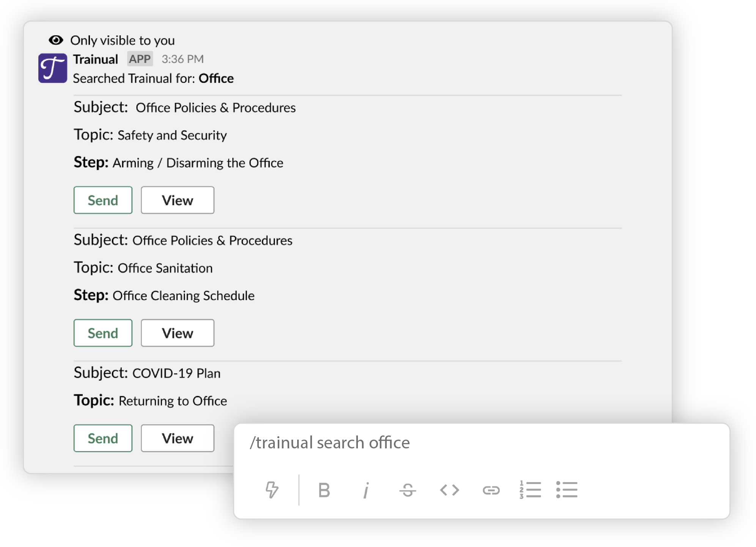The image size is (756, 547).
Task: Click the APP badge next to Trainual
Action: [139, 59]
